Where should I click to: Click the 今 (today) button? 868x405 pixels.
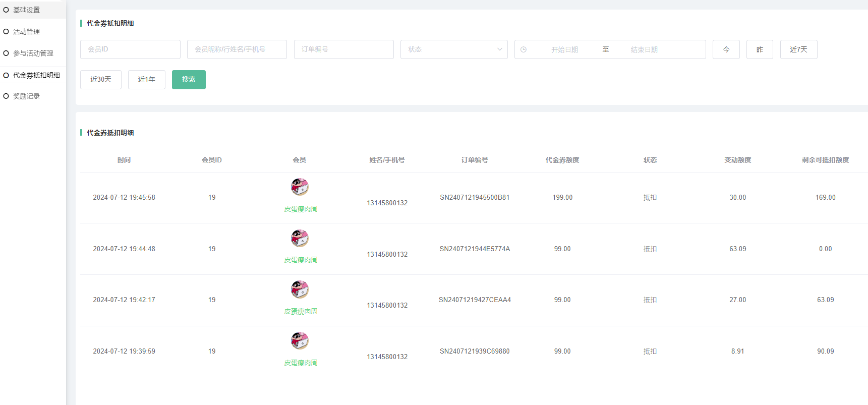point(726,49)
